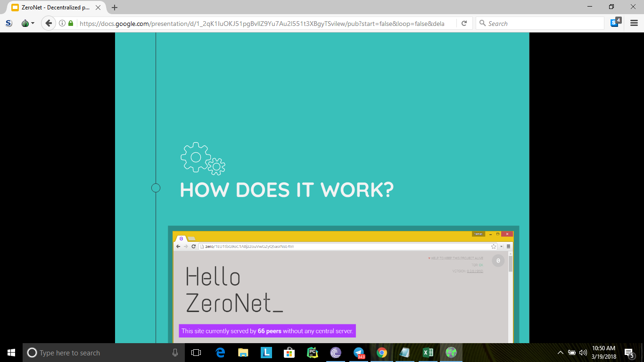Open Excel from the taskbar

[428, 353]
